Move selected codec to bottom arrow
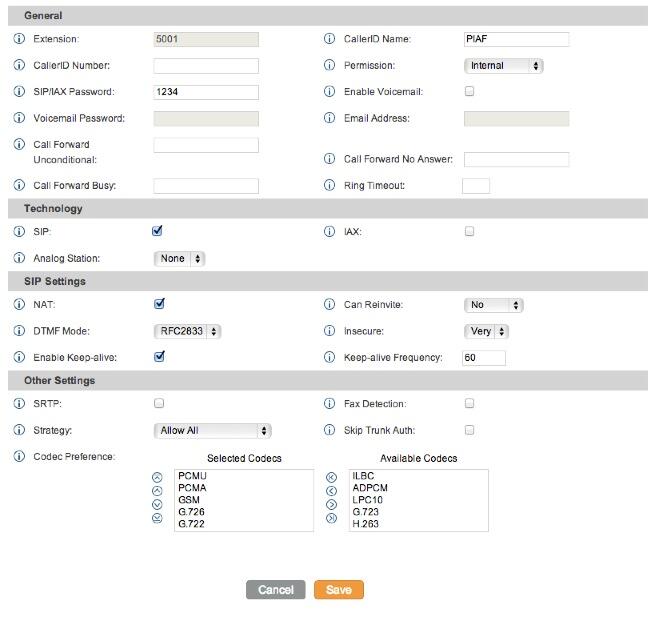The image size is (655, 621). (x=157, y=518)
